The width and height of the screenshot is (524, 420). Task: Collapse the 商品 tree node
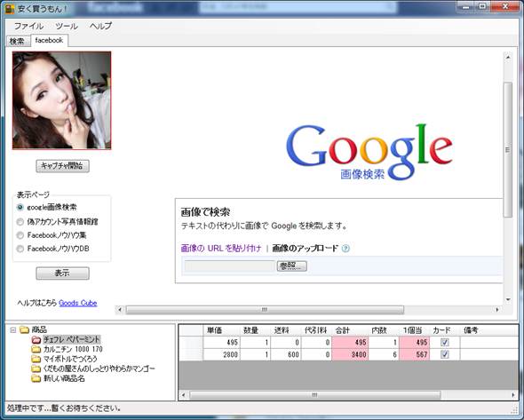coord(13,330)
